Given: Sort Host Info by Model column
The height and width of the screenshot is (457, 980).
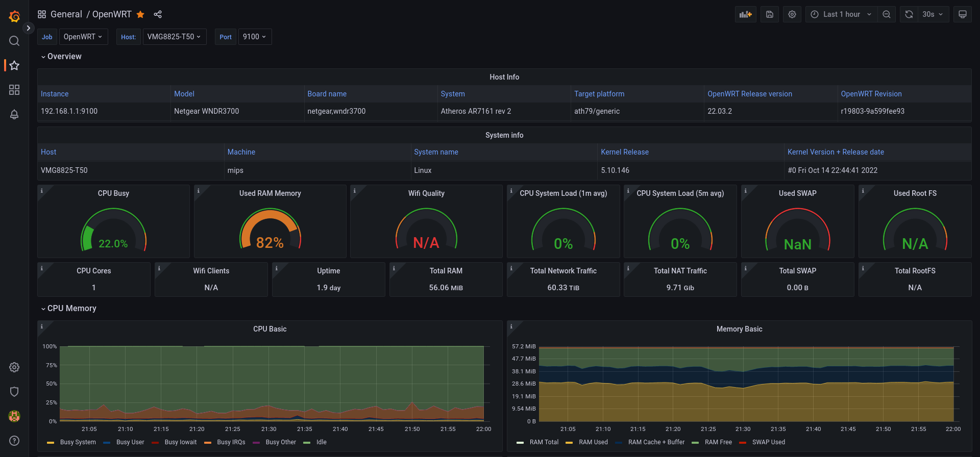Looking at the screenshot, I should pyautogui.click(x=184, y=94).
